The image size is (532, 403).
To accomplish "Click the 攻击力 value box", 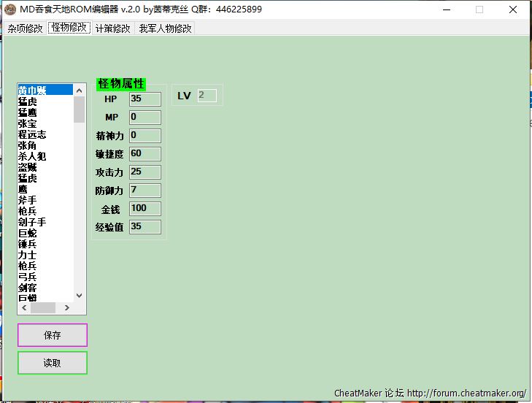I will tap(144, 172).
